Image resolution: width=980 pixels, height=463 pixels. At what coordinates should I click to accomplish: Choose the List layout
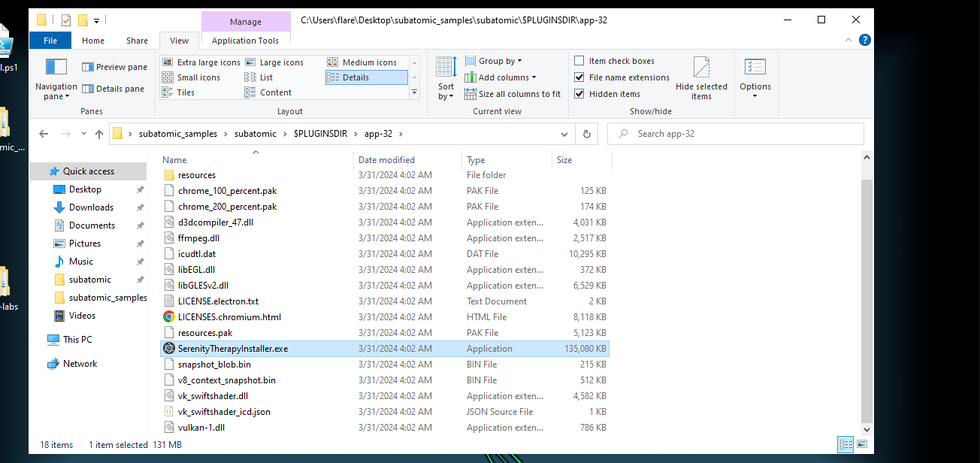pos(259,77)
